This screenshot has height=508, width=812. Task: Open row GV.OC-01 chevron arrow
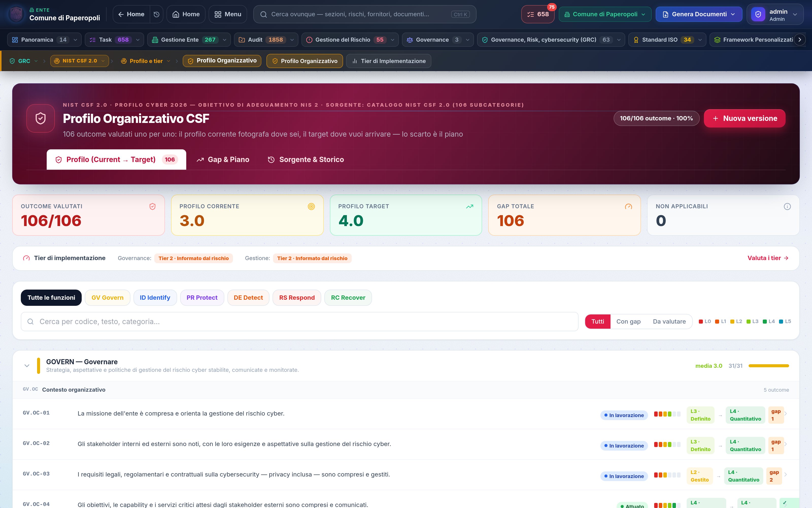[x=786, y=414]
